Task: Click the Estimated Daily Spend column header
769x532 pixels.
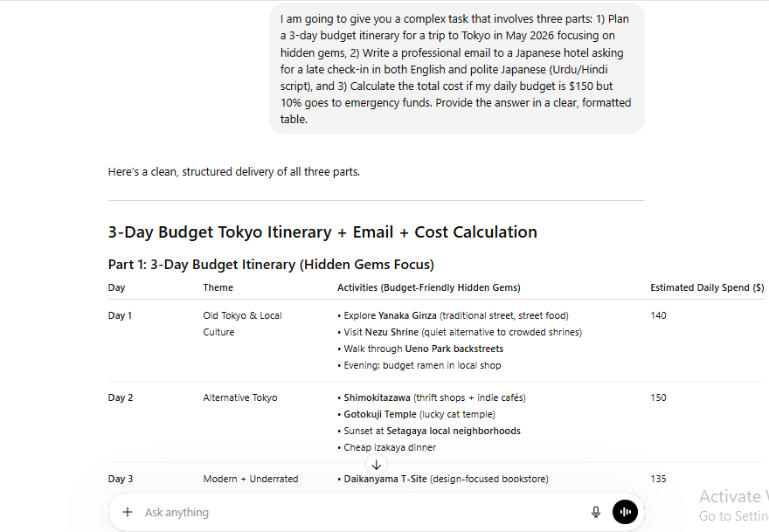Action: (x=707, y=287)
